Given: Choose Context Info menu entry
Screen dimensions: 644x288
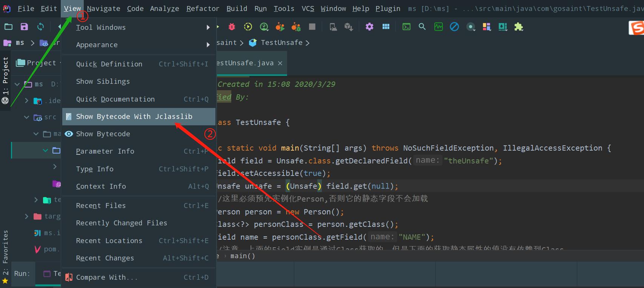Looking at the screenshot, I should point(139,186).
